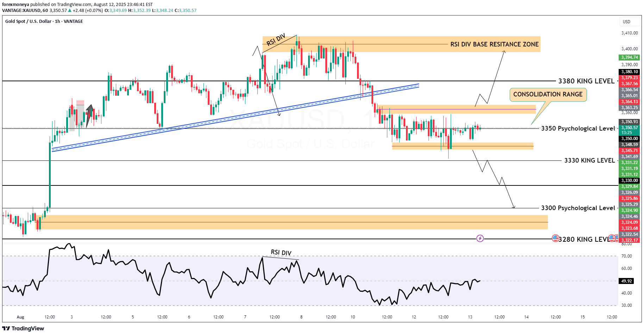Viewport: 644px width, 335px height.
Task: Click the purple lightning economic events icon
Action: 480,239
